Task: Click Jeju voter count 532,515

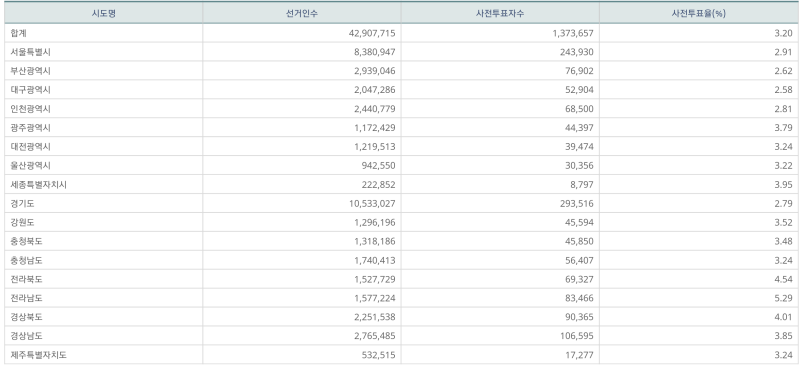Action: [378, 355]
